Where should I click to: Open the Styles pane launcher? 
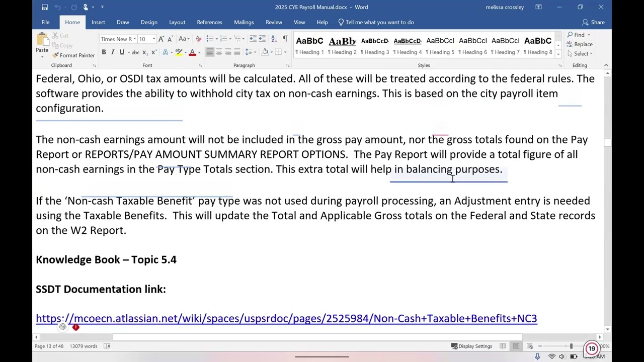click(560, 65)
